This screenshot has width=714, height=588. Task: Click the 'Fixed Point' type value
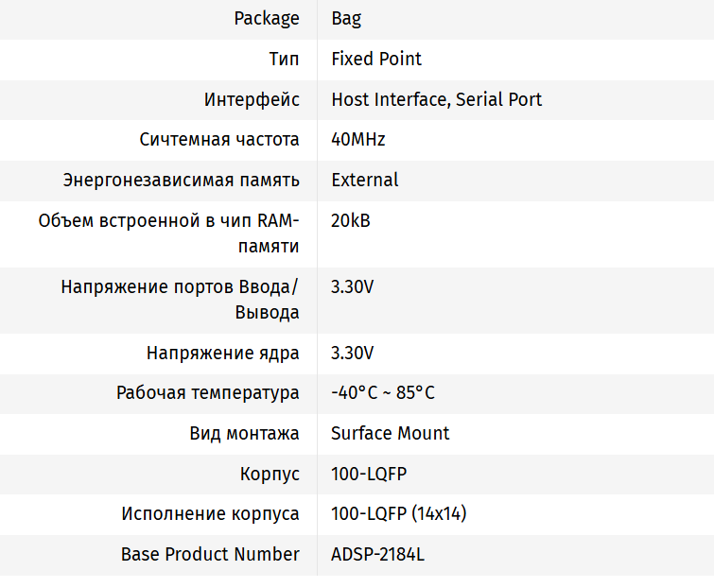(376, 59)
